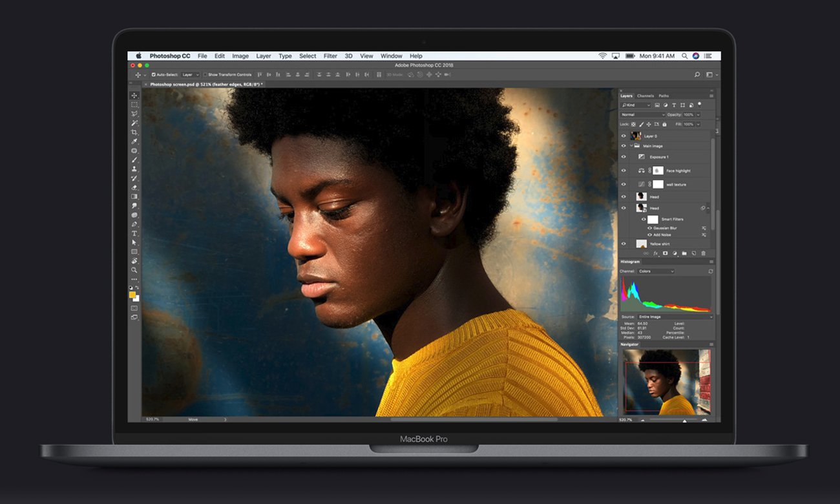
Task: Click the lock all padlock icon
Action: [664, 125]
